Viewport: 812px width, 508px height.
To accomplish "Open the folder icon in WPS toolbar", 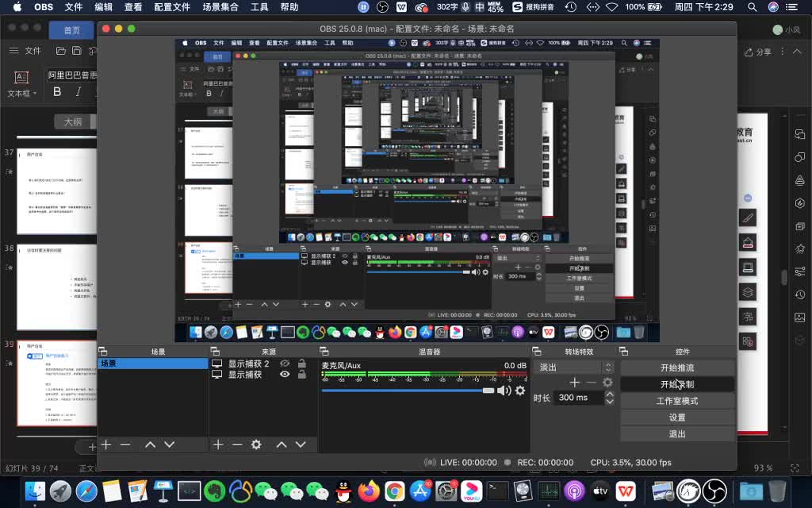I will coord(60,51).
